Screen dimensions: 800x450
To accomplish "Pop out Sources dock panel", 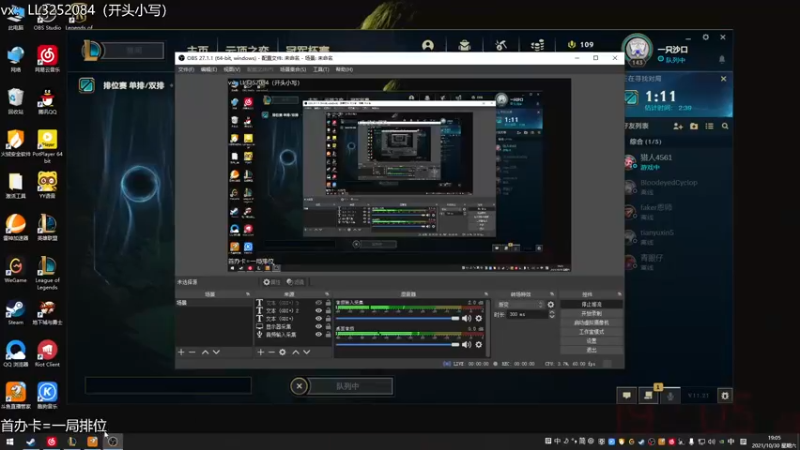I will [327, 294].
